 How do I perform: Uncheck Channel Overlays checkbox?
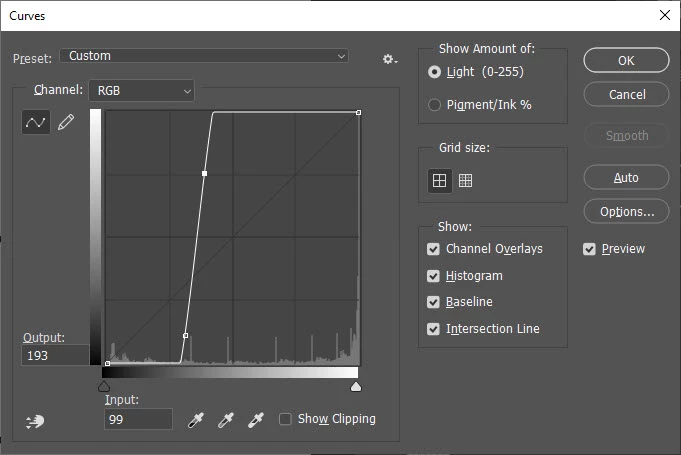tap(433, 249)
